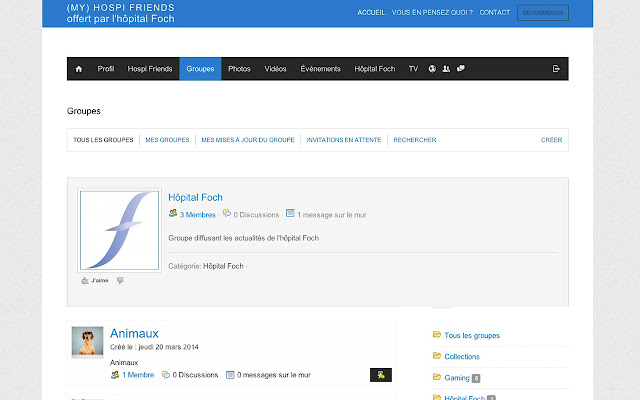Viewport: 640px width, 400px height.
Task: View the 3 Membres link
Action: coord(198,215)
